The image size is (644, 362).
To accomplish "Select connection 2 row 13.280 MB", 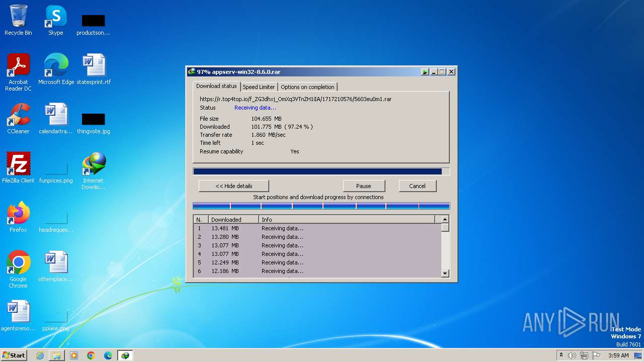I will point(317,237).
